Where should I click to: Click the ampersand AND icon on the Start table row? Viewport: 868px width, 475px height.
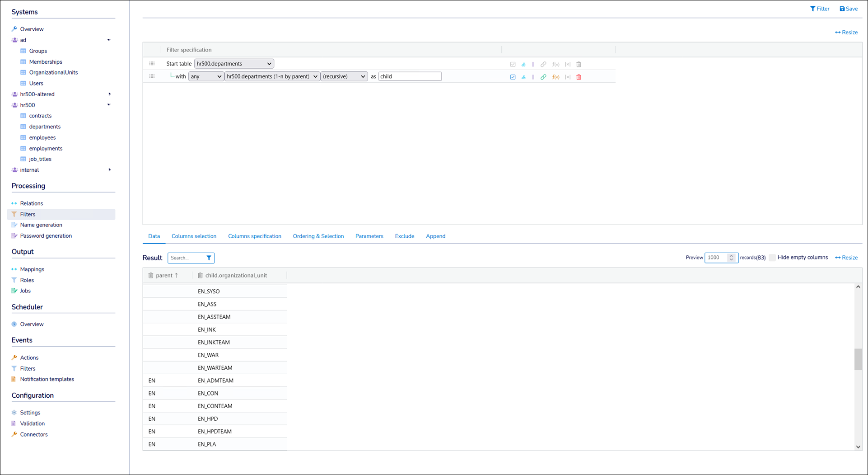coord(523,64)
